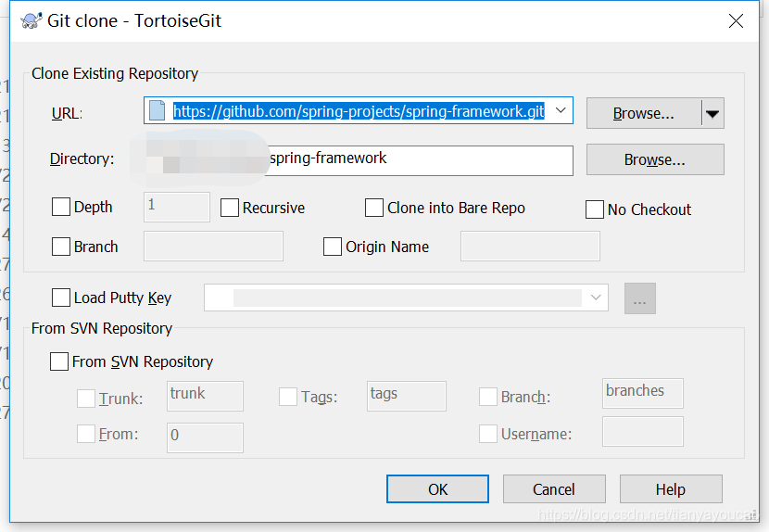Close the Git clone dialog
The width and height of the screenshot is (769, 532).
coord(736,20)
